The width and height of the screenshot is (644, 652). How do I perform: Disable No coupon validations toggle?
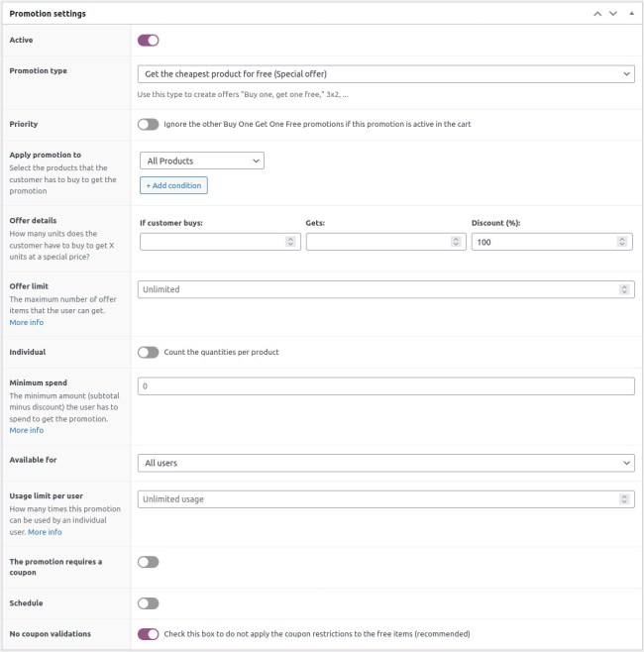[x=148, y=634]
